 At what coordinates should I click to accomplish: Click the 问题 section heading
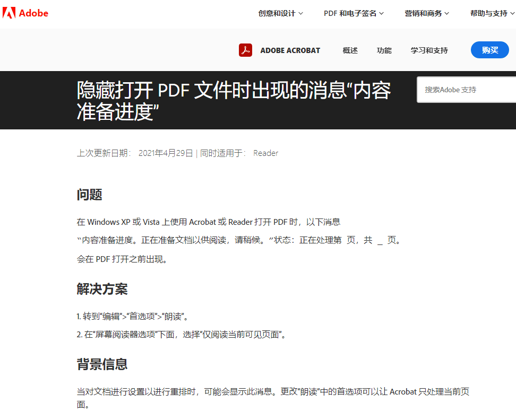[89, 195]
